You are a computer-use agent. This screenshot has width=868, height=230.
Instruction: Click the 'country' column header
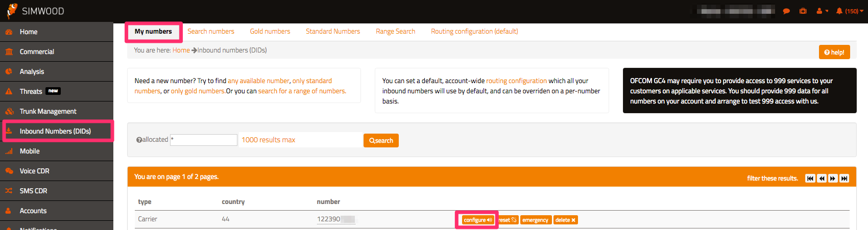pos(233,202)
